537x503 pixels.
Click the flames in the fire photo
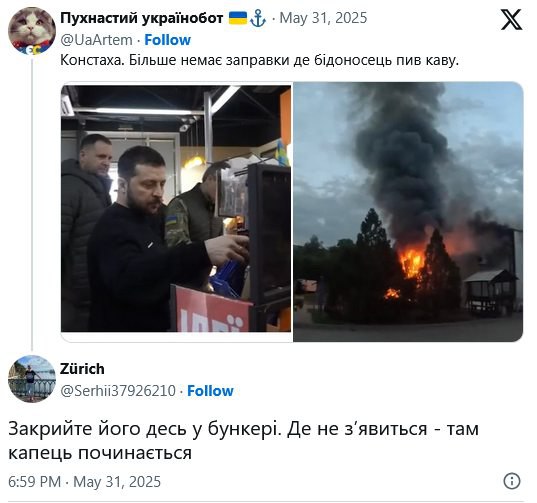411,263
